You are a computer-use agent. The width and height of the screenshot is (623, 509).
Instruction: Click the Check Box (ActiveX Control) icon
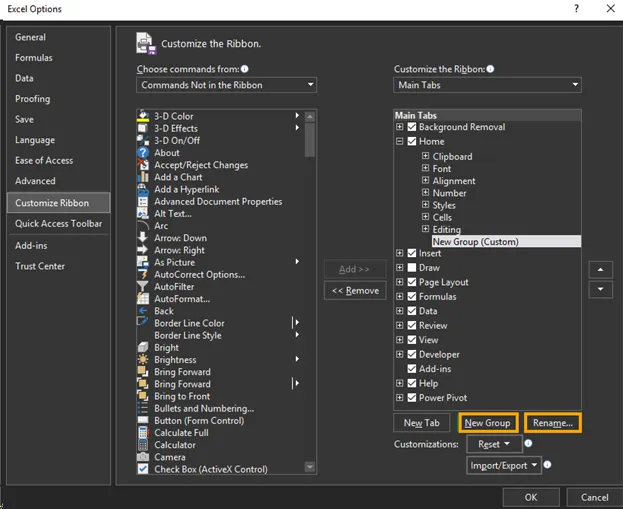[143, 469]
